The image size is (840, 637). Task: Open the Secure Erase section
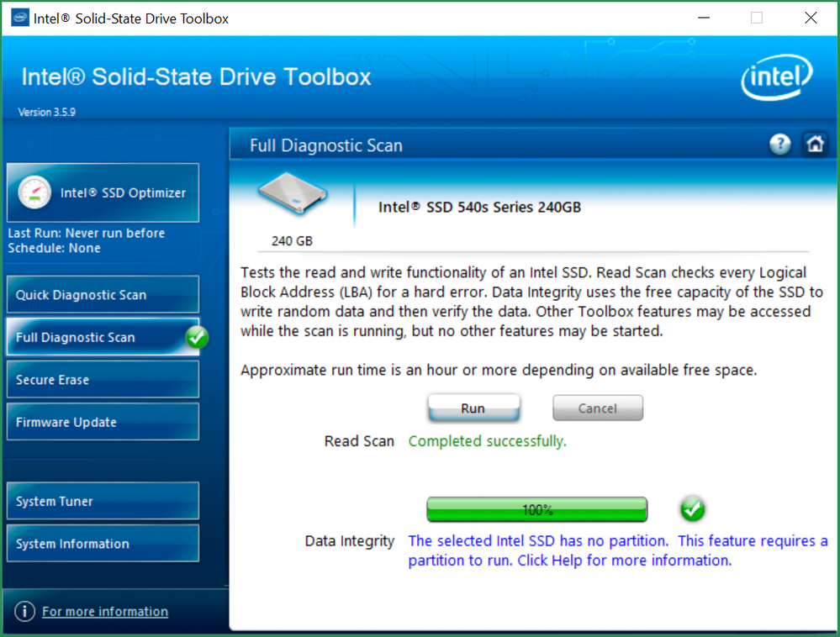[103, 380]
